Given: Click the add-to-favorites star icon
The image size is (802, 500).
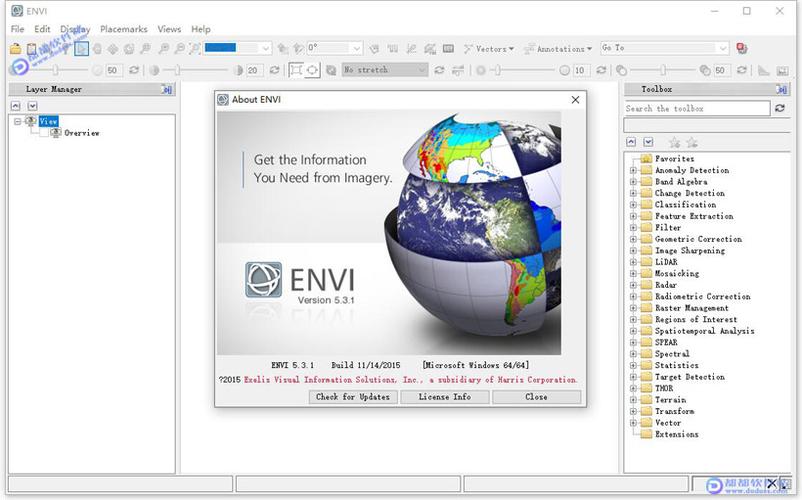Looking at the screenshot, I should pos(675,142).
